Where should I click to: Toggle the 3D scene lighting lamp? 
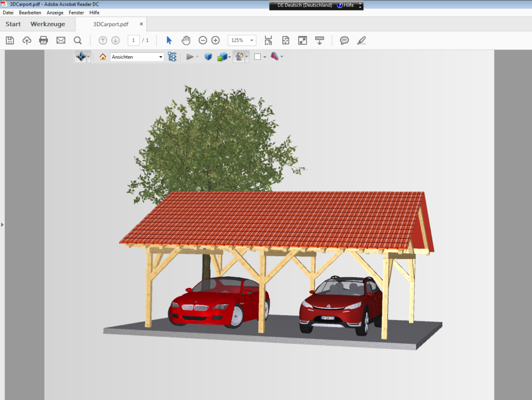(239, 57)
